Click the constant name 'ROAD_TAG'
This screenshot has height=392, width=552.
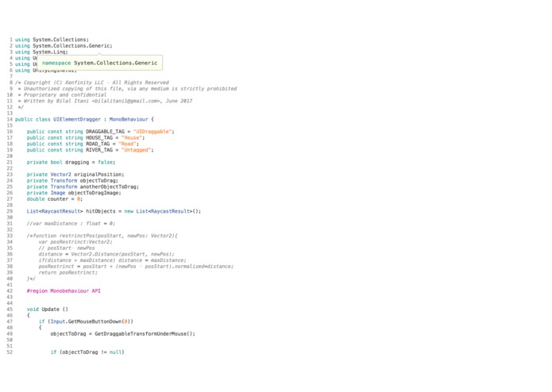click(98, 144)
